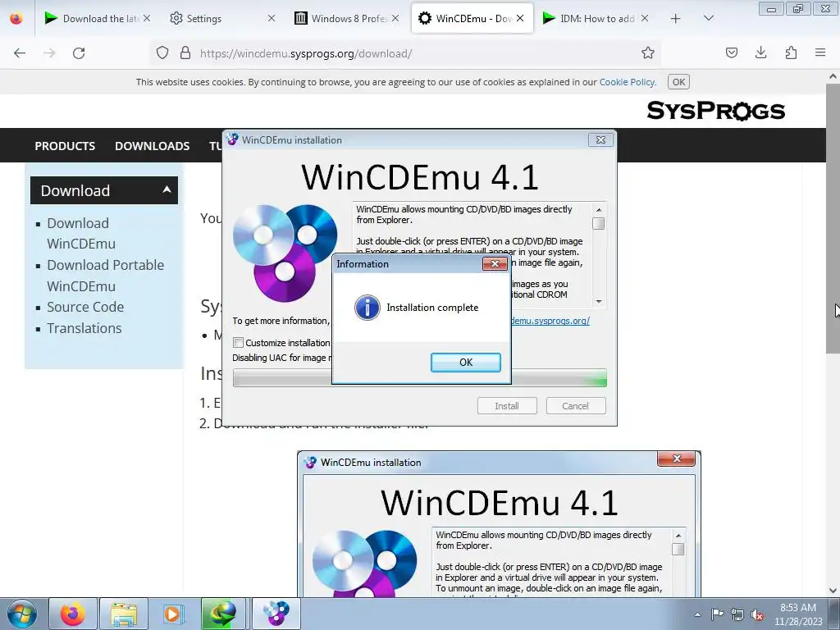Open Windows Media Player from taskbar
Screen dimensions: 840x630
172,614
